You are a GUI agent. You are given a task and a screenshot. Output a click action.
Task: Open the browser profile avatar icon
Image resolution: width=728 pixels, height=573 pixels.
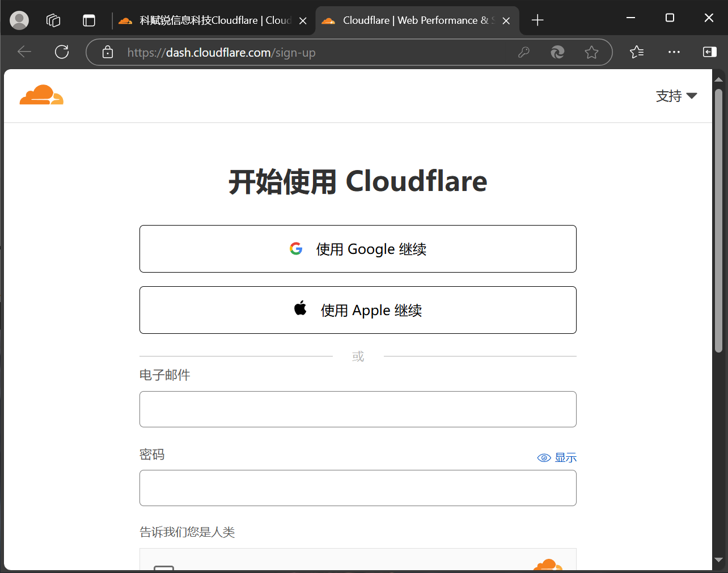[19, 20]
